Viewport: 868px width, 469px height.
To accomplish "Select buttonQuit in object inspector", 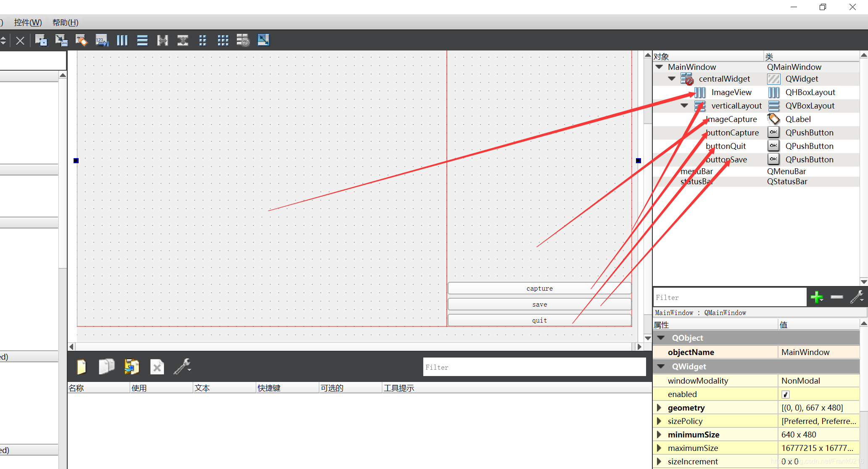I will pyautogui.click(x=726, y=146).
